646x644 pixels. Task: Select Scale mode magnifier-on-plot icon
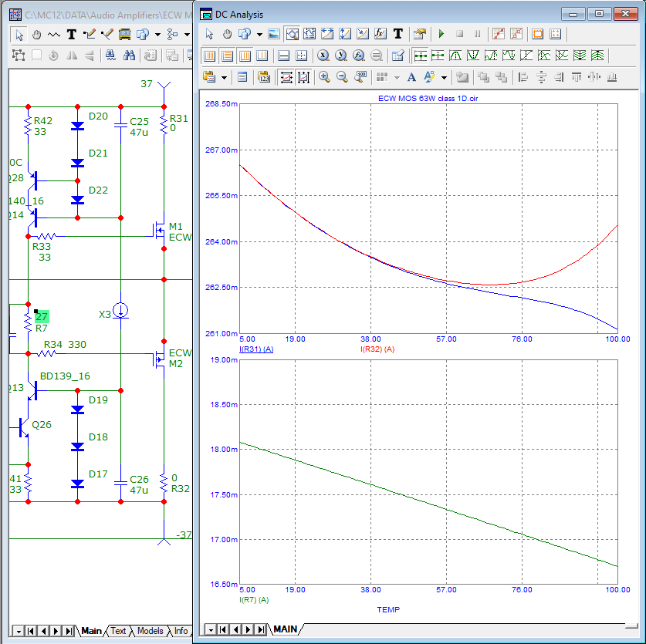tap(292, 34)
